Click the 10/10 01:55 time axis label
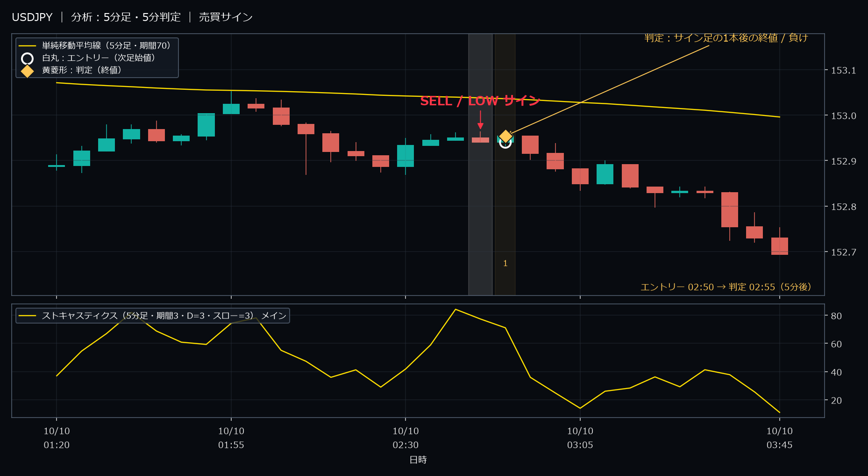Screen dimensions: 868x476 coord(231,438)
